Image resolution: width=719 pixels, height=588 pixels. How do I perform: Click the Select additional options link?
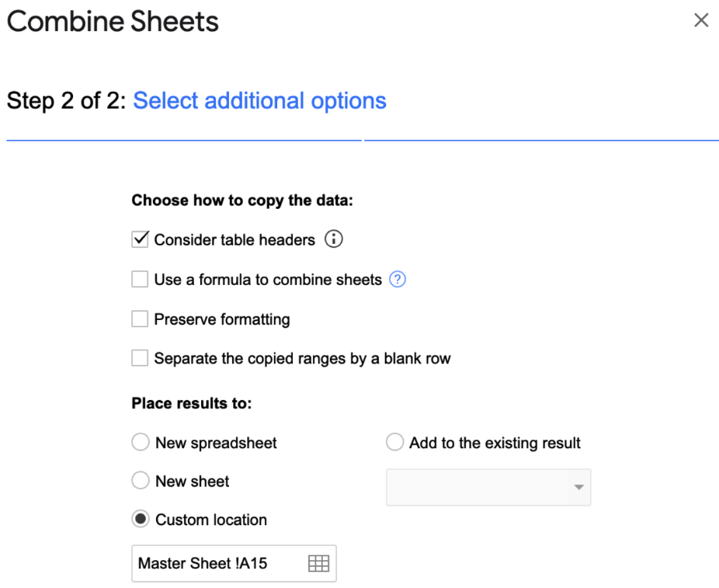pyautogui.click(x=259, y=100)
